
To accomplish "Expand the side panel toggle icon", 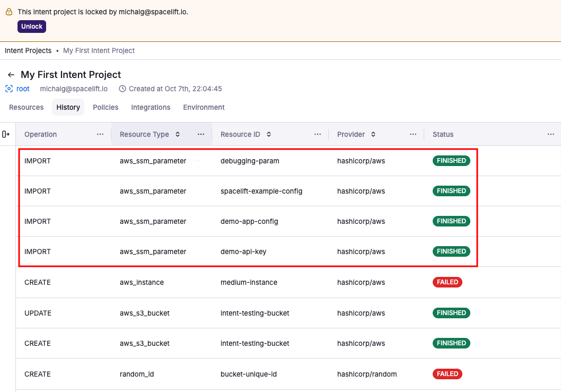I will pyautogui.click(x=6, y=134).
